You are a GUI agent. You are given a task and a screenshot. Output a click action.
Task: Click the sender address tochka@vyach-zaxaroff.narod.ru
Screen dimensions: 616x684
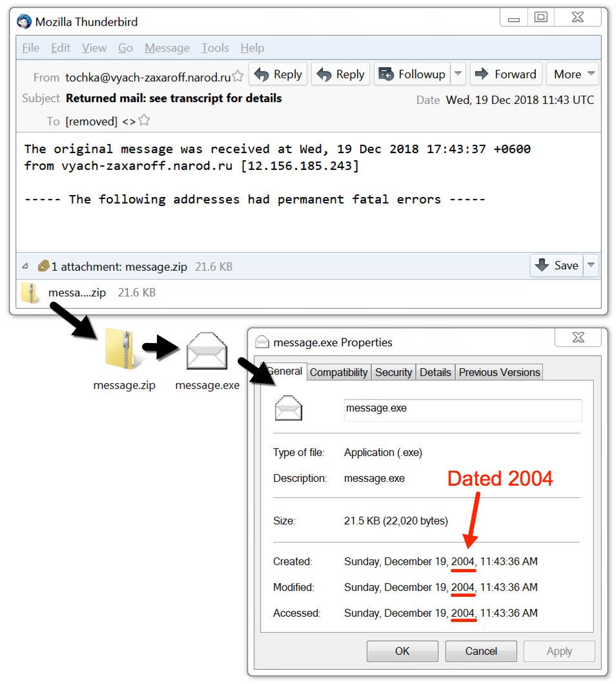148,78
